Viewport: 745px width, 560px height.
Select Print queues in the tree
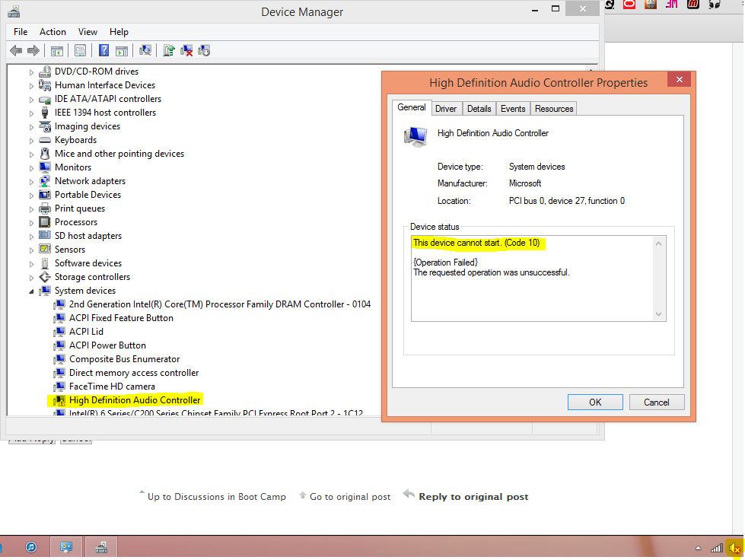click(80, 208)
